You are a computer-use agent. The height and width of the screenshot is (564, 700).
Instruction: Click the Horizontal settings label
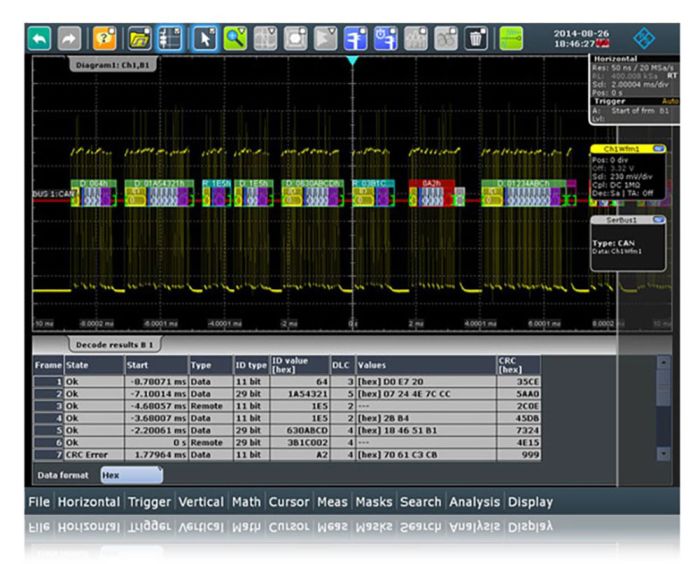(x=615, y=58)
